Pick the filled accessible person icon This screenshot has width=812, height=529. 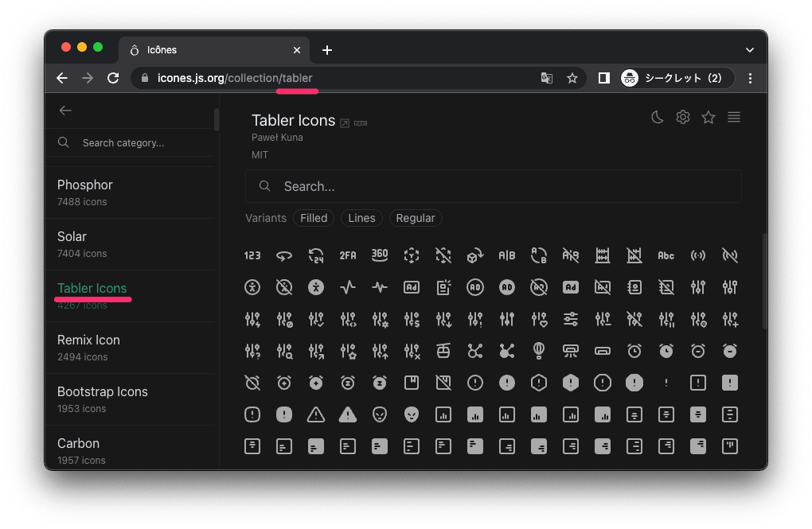pos(316,287)
